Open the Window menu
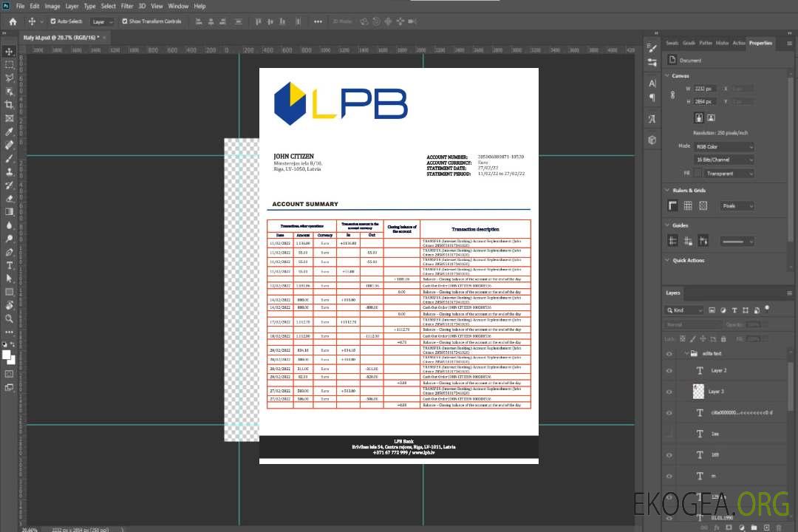Image resolution: width=798 pixels, height=532 pixels. tap(178, 6)
